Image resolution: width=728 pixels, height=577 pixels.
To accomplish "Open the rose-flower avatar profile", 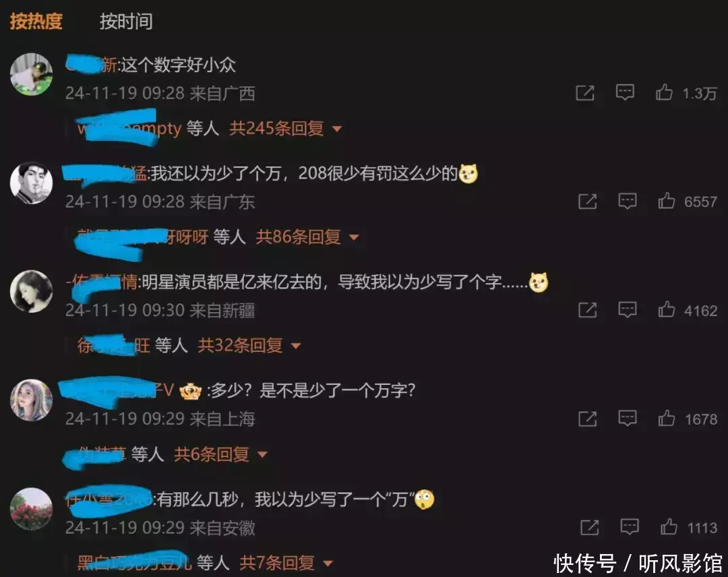I will pyautogui.click(x=32, y=509).
